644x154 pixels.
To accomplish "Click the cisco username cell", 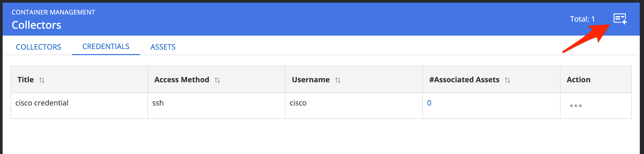I will pos(298,103).
